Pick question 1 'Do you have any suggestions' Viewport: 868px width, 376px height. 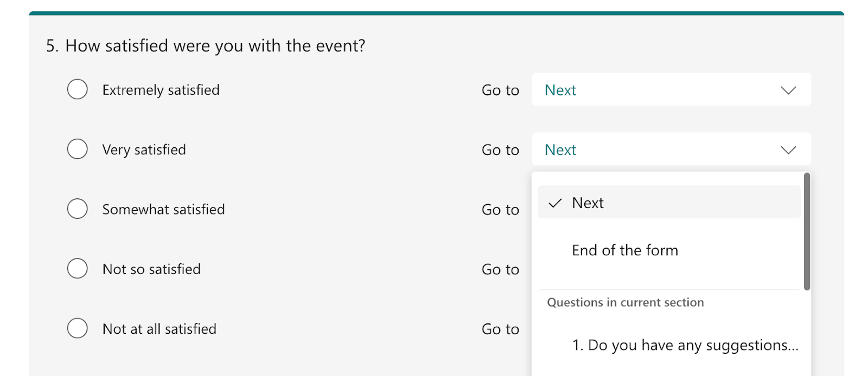tap(685, 345)
